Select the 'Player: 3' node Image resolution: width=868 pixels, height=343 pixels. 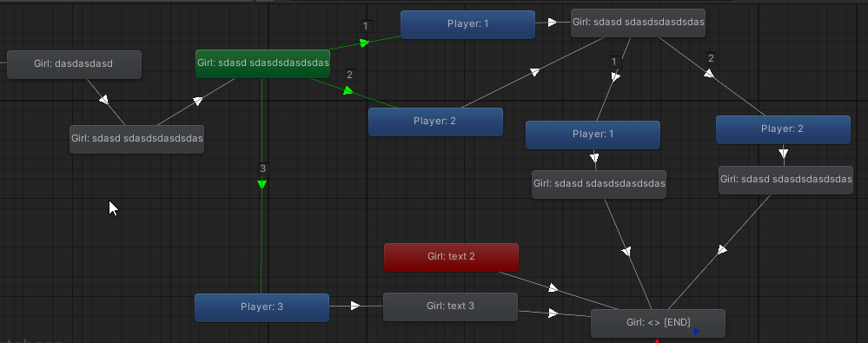click(262, 307)
